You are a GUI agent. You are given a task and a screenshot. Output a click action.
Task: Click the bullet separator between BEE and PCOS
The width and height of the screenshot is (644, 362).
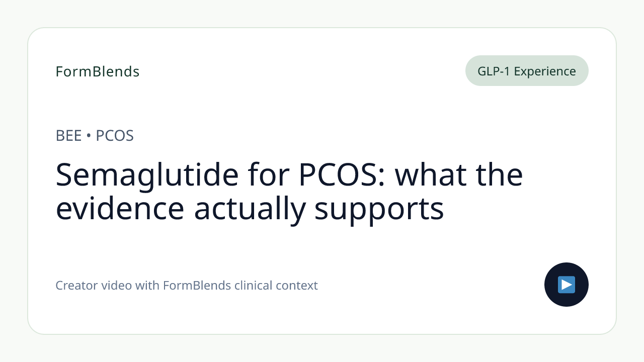point(89,136)
